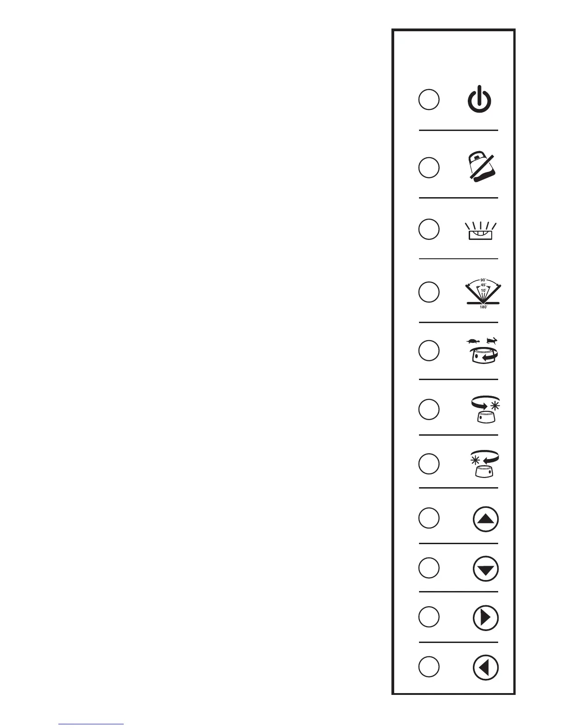Select the empty circle beside the crossed-out bell
Image resolution: width=563 pixels, height=728 pixels.
[428, 167]
